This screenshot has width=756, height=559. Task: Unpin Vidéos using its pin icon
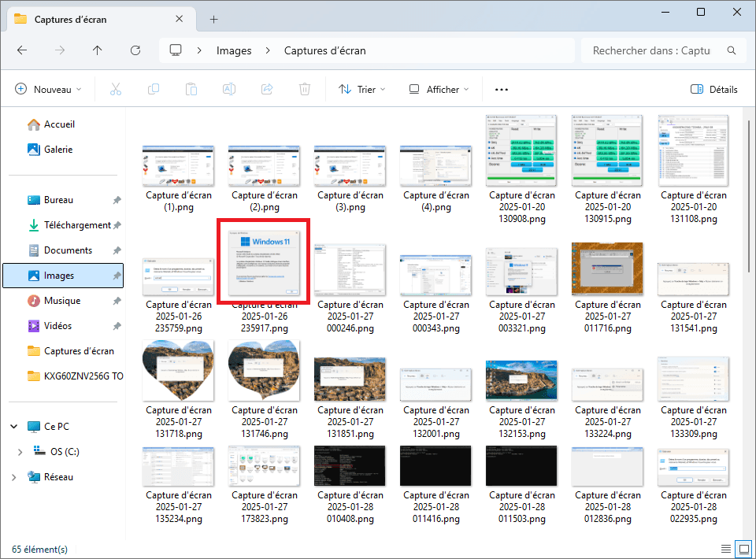coord(117,326)
